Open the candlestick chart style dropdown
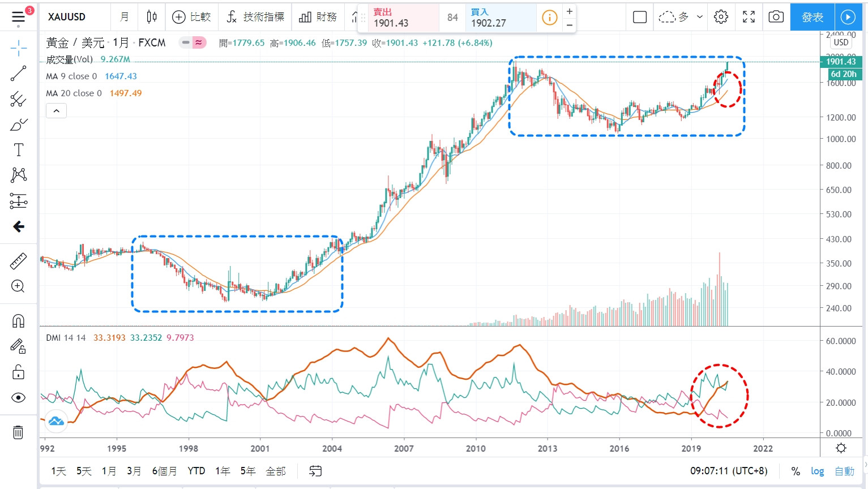 click(x=152, y=17)
